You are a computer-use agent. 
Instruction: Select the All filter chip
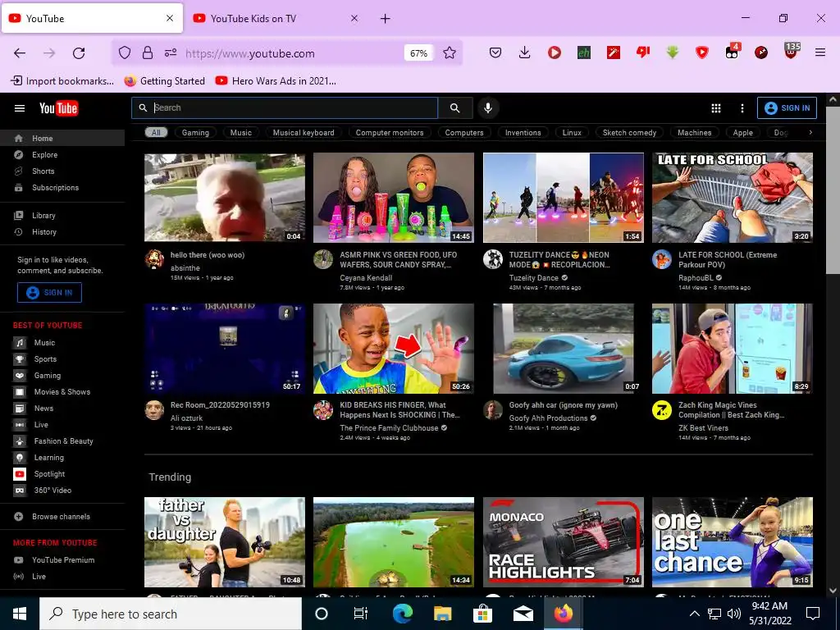[156, 132]
